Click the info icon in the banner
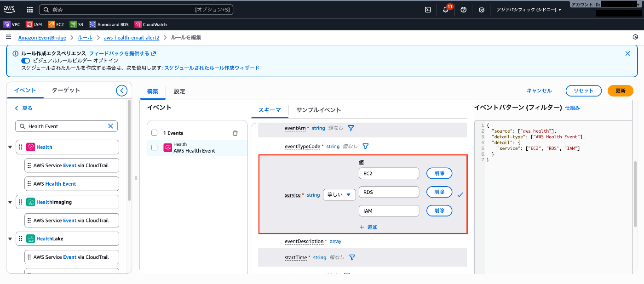The image size is (644, 284). [x=15, y=53]
